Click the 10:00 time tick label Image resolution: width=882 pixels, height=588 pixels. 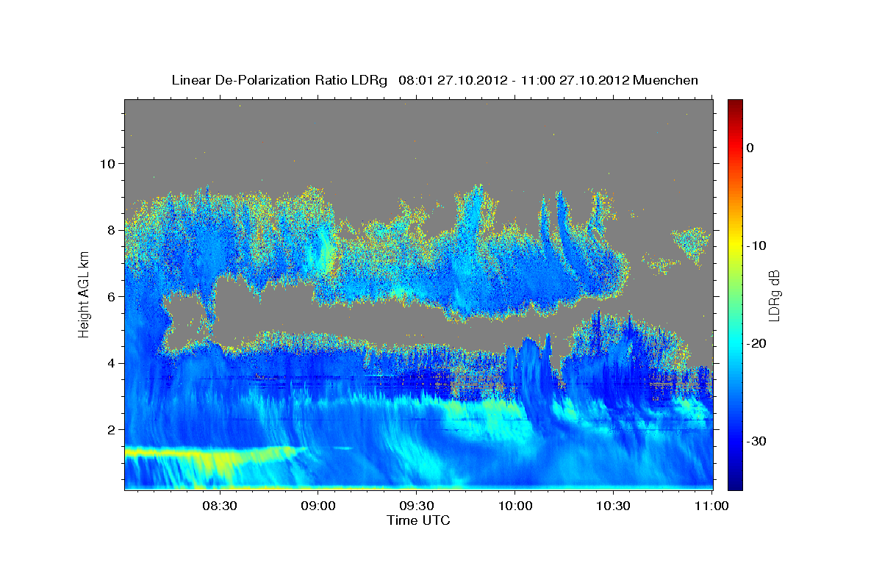[514, 506]
